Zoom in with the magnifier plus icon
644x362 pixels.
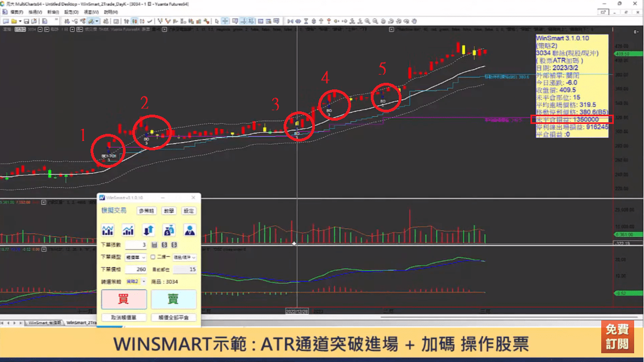click(368, 21)
